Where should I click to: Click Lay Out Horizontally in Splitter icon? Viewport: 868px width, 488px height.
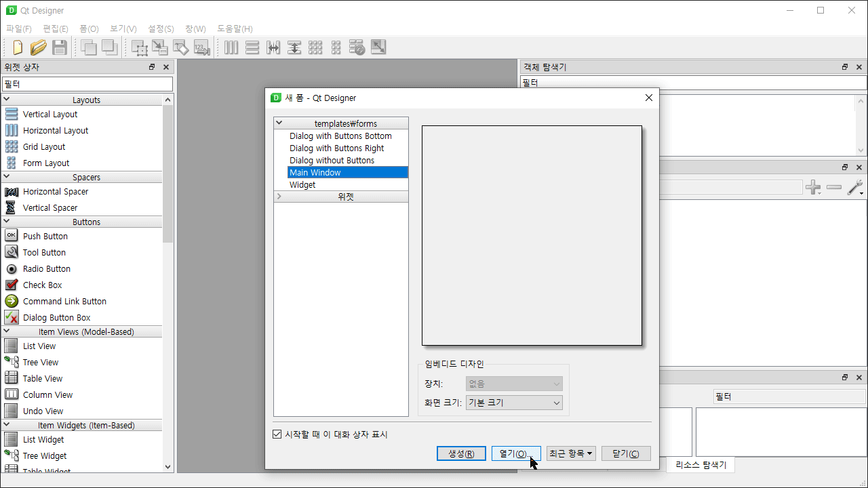coord(273,47)
